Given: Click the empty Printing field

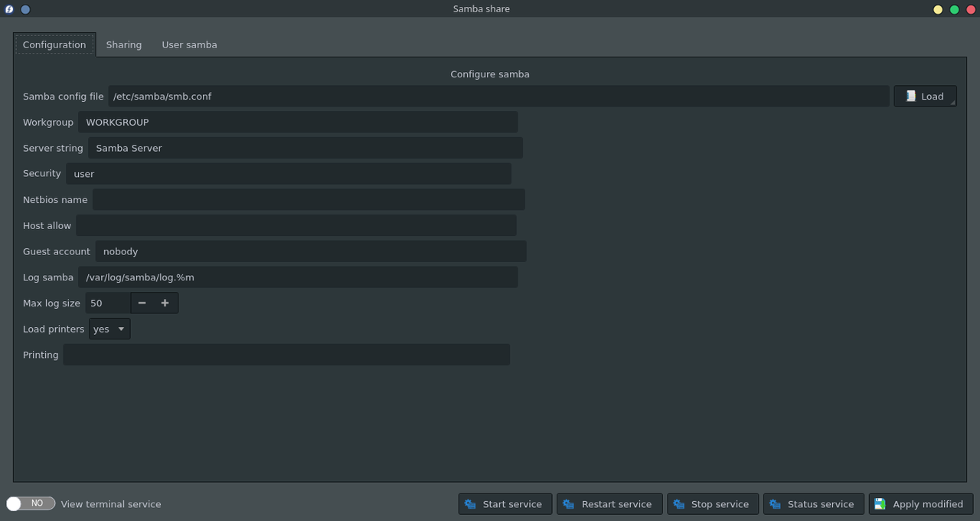Looking at the screenshot, I should pos(286,355).
